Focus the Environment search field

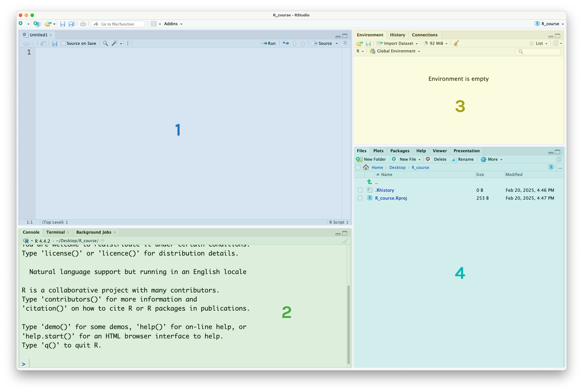538,52
